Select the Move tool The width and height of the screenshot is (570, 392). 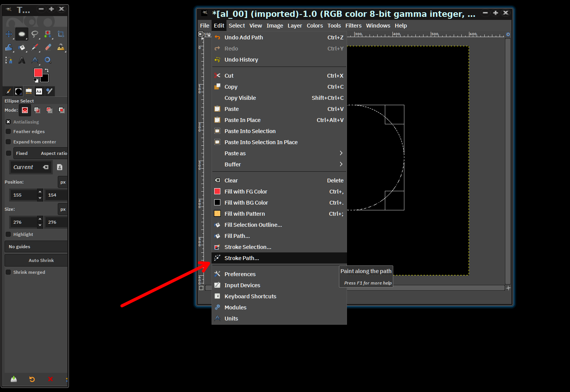click(9, 34)
